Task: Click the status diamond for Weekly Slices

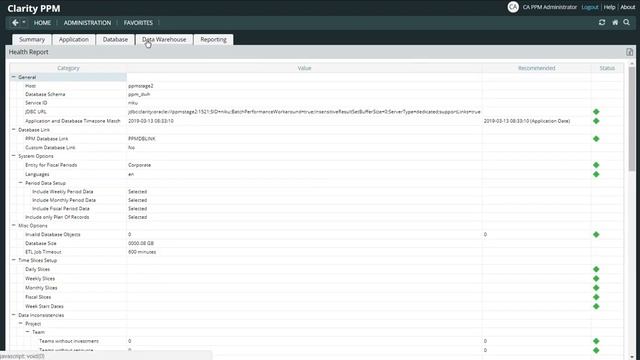Action: pos(596,278)
